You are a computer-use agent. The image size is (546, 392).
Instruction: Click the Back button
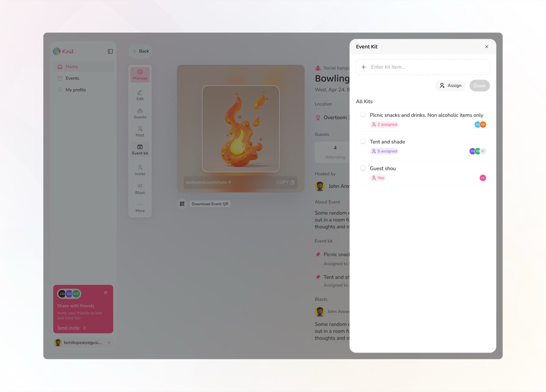[x=140, y=51]
